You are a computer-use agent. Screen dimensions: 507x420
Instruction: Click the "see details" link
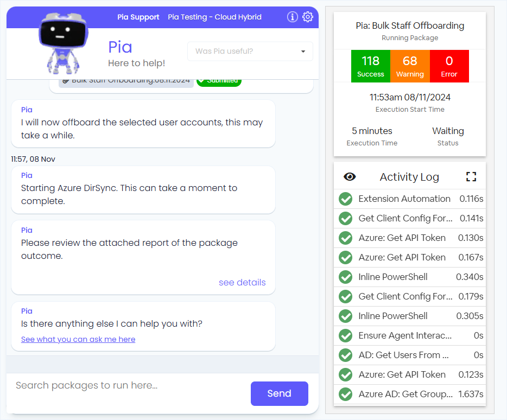pyautogui.click(x=242, y=282)
